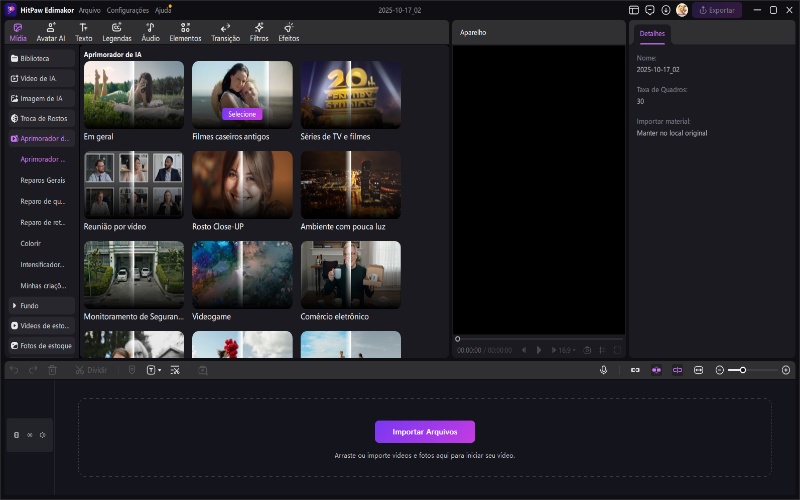
Task: Click the layout switcher icon in title bar
Action: [x=634, y=10]
